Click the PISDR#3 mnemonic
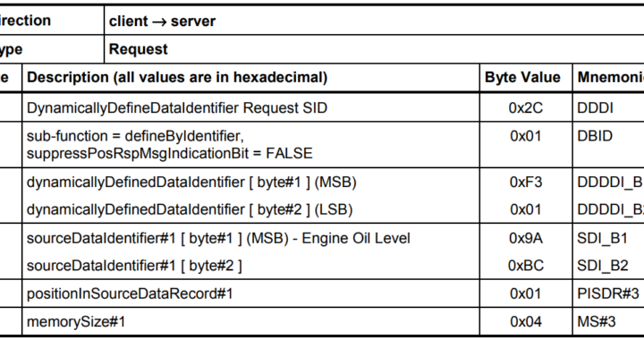The height and width of the screenshot is (340, 644). coord(608,293)
